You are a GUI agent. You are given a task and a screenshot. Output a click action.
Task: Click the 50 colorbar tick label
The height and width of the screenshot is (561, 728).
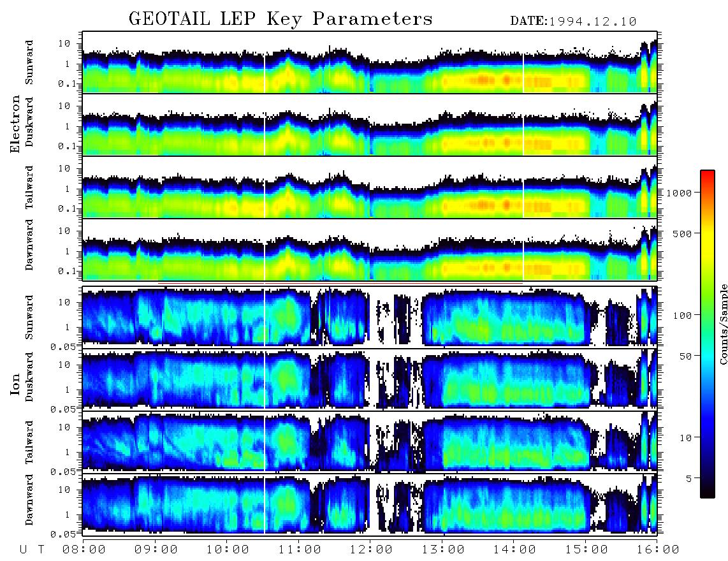point(685,356)
